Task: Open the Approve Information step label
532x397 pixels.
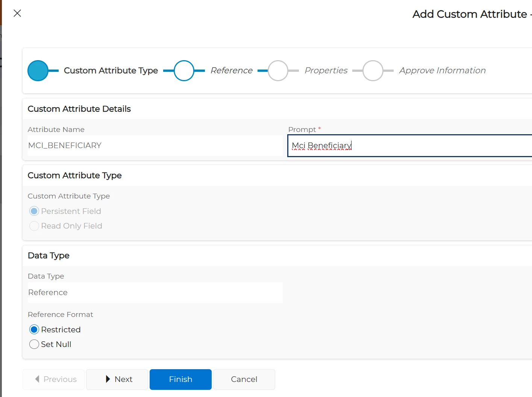Action: 442,71
